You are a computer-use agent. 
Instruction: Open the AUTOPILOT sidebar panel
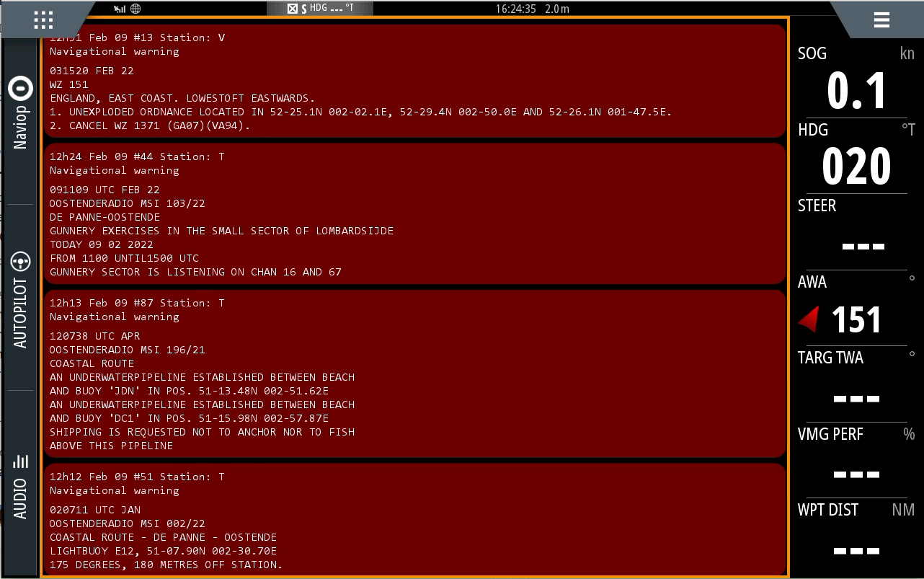(21, 299)
